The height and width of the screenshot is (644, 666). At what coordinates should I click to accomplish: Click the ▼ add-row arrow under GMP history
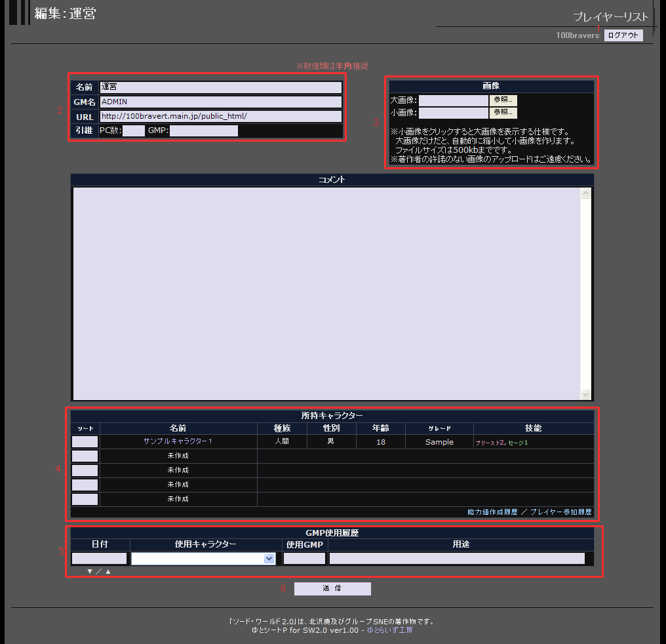click(x=90, y=571)
